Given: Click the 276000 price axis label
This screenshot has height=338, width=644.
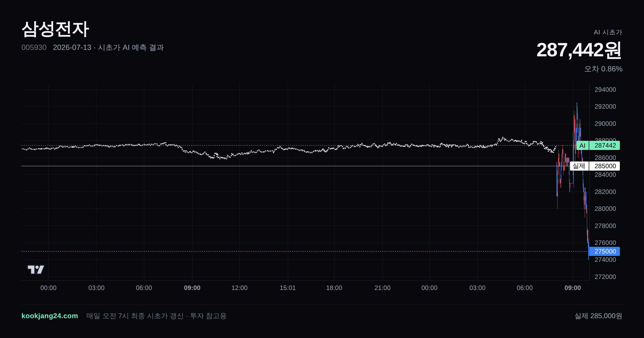Looking at the screenshot, I should (605, 243).
